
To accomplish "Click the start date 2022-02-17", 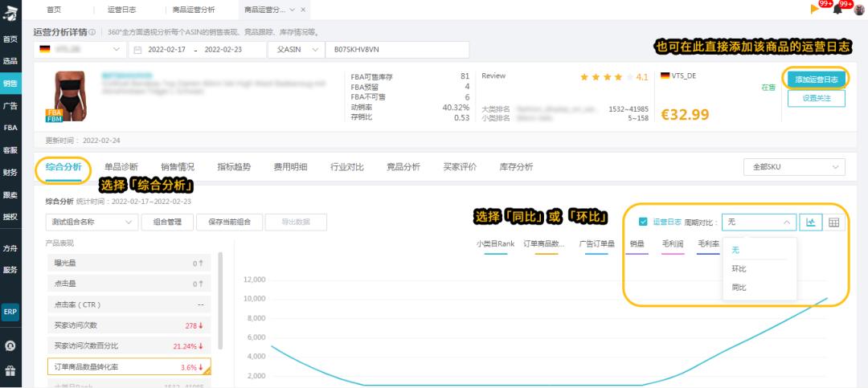I will tap(166, 49).
